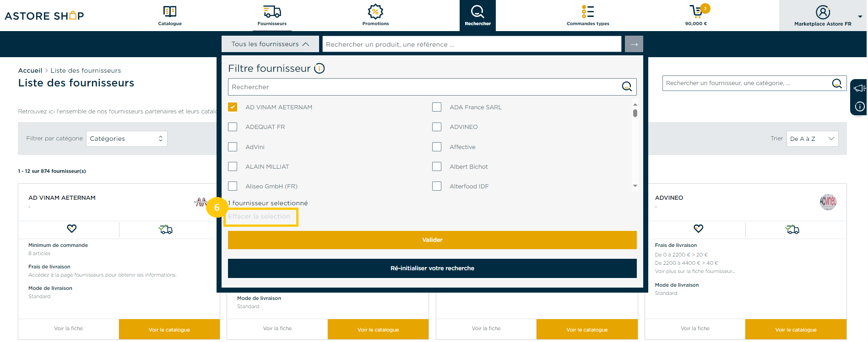
Task: Click delivery truck icon on ADVINEO card
Action: point(792,229)
